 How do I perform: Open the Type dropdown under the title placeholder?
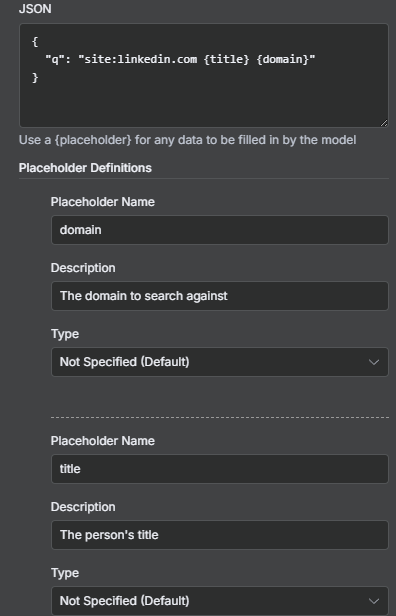tap(220, 601)
